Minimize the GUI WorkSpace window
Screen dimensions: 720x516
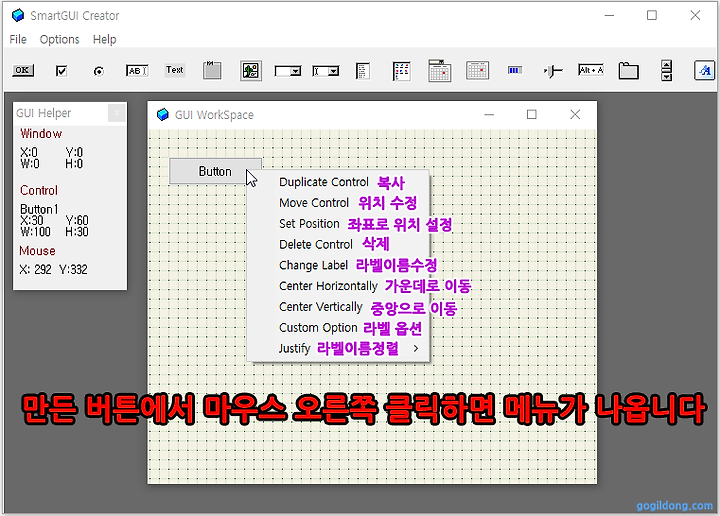tap(489, 114)
